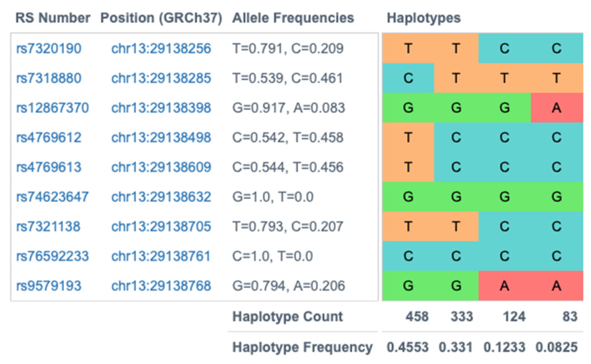Open position chr13:29138285

click(x=161, y=78)
